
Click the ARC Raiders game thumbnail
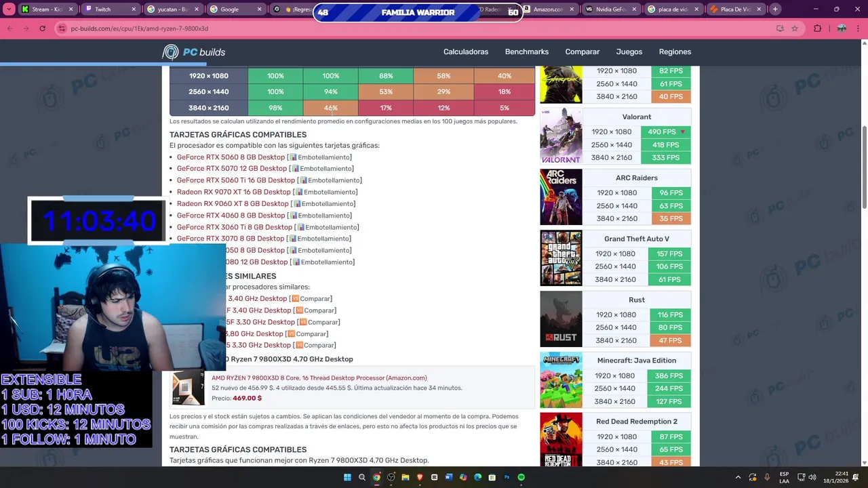561,197
